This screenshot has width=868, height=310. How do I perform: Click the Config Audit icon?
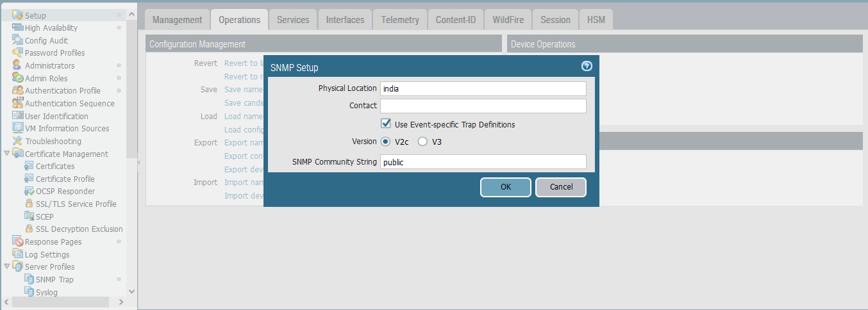pos(18,40)
